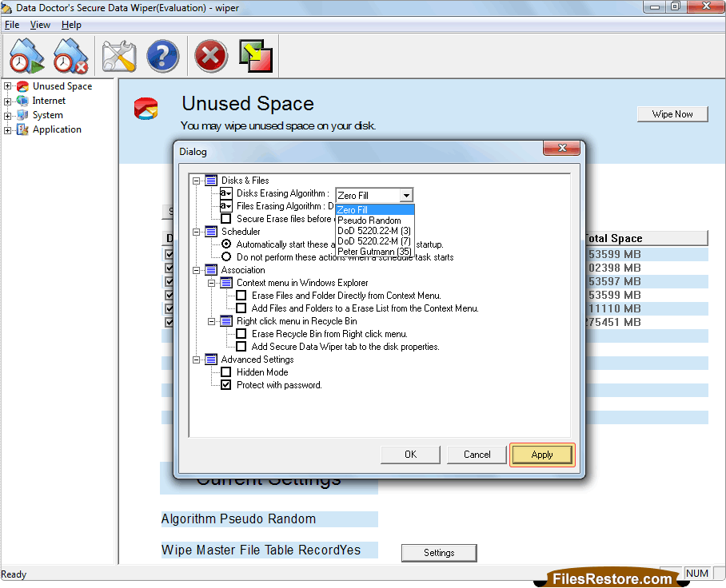Enable Erase Recycle Bin from Right click menu

click(241, 334)
